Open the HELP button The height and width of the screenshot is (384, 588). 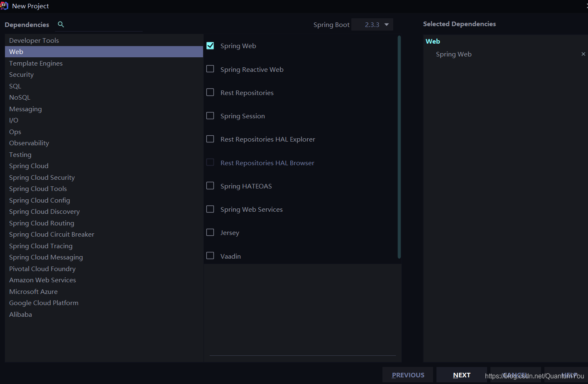(566, 375)
